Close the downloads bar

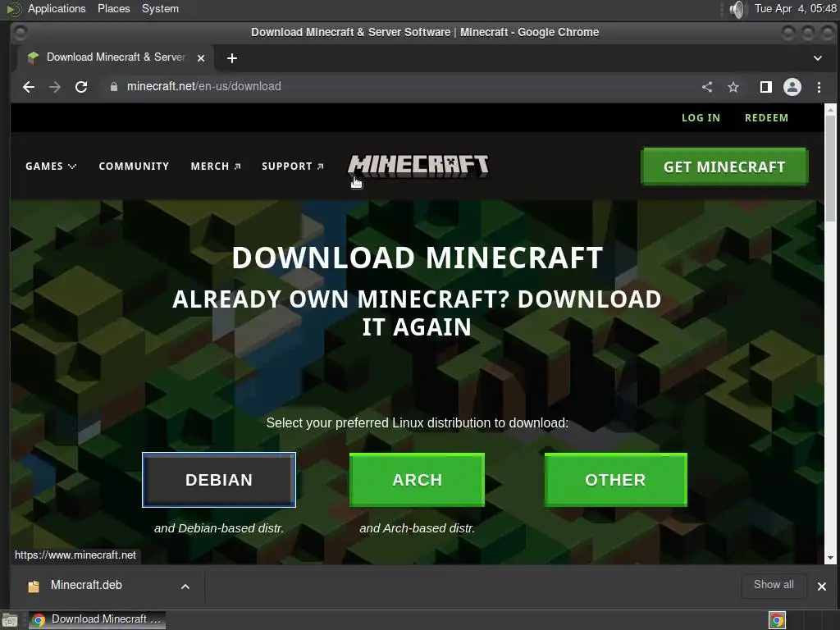pos(822,587)
